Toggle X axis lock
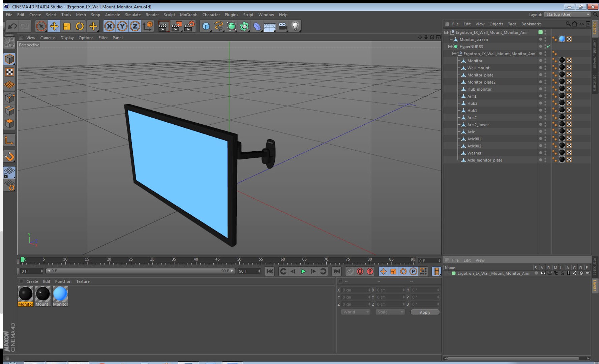Image resolution: width=599 pixels, height=364 pixels. coord(109,26)
